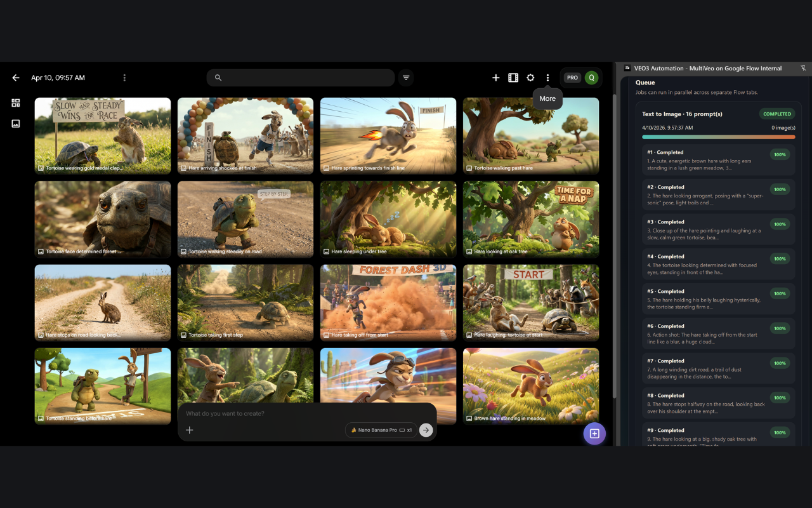The width and height of the screenshot is (812, 508).
Task: Add attachment with prompt box plus icon
Action: (189, 430)
